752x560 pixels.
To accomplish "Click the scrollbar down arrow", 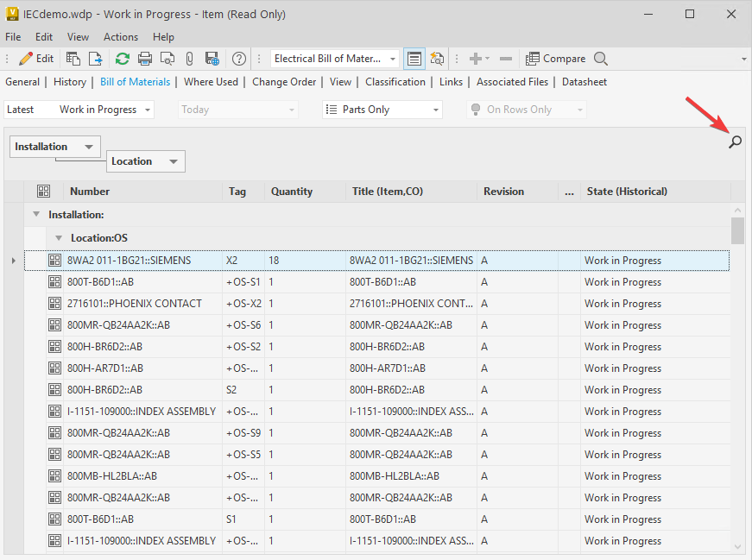I will tap(737, 546).
